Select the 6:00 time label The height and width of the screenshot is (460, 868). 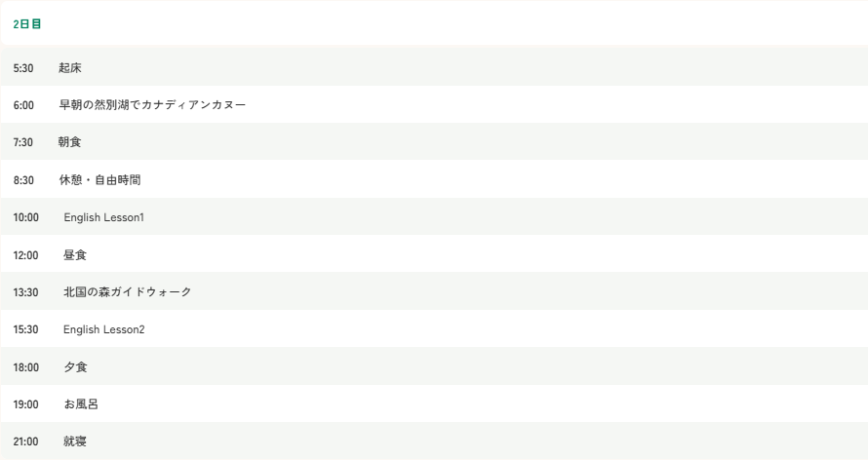coord(23,105)
